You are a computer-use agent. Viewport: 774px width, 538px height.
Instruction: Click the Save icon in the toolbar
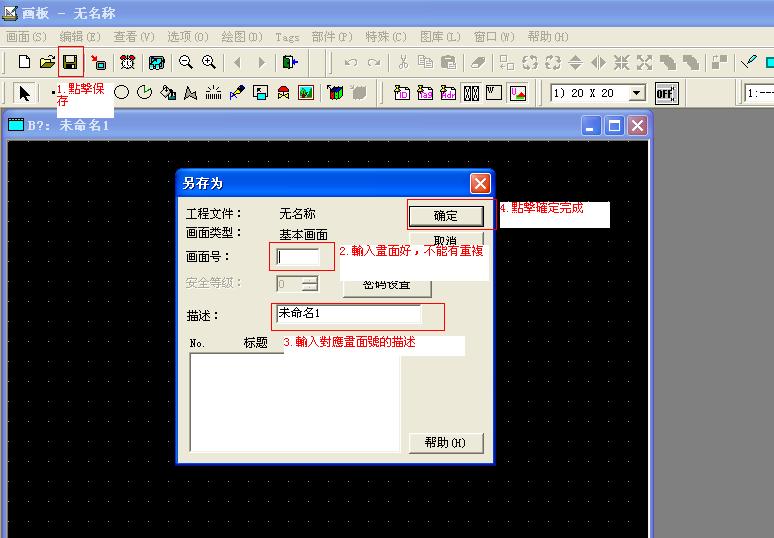(70, 62)
